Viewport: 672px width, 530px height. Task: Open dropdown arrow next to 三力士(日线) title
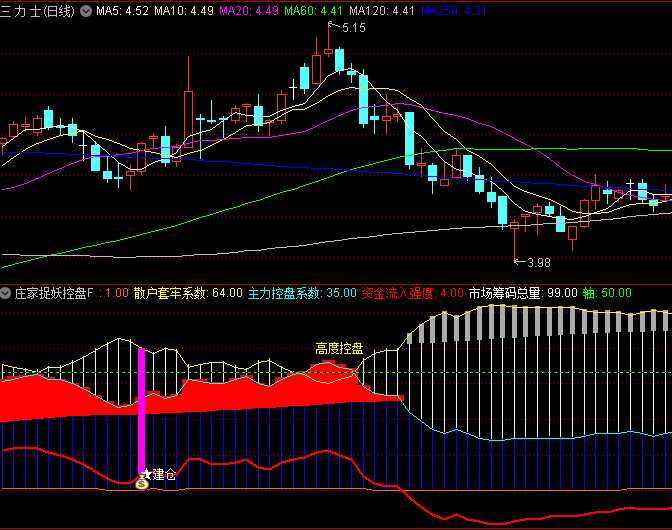tap(86, 11)
